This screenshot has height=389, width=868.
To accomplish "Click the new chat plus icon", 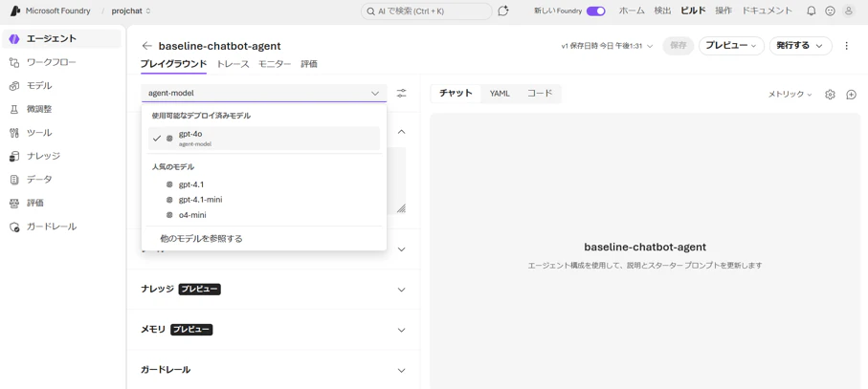I will (x=852, y=95).
